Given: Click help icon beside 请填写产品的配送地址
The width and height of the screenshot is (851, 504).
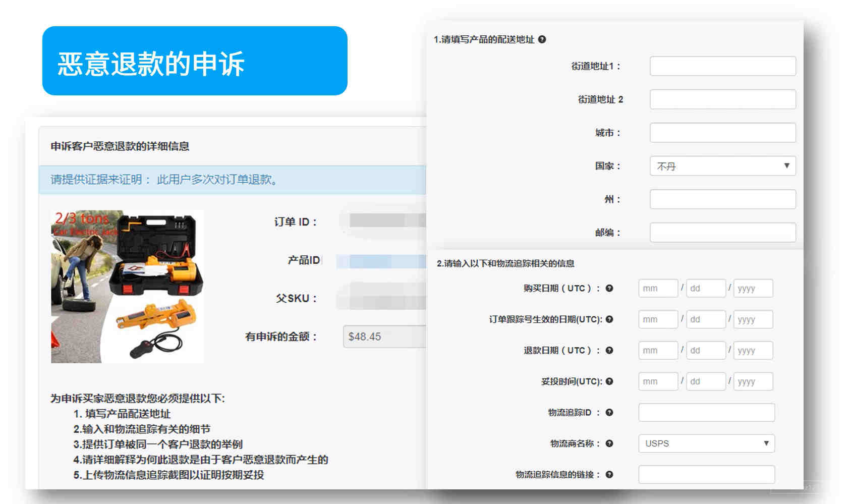Looking at the screenshot, I should (542, 39).
